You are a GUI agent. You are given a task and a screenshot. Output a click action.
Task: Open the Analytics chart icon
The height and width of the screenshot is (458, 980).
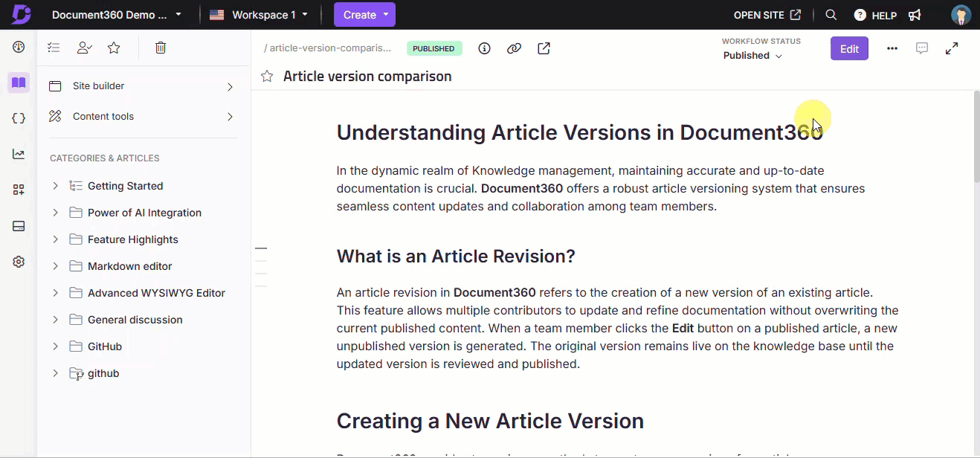coord(19,154)
